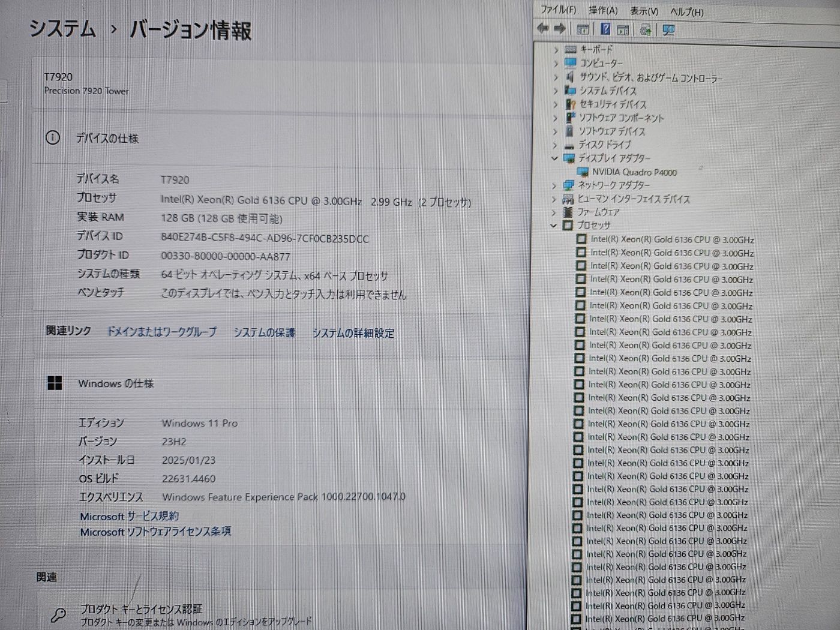Viewport: 840px width, 630px height.
Task: Click Windows Feature Experience Pack 1000.22700.1047.0 text
Action: pos(284,497)
